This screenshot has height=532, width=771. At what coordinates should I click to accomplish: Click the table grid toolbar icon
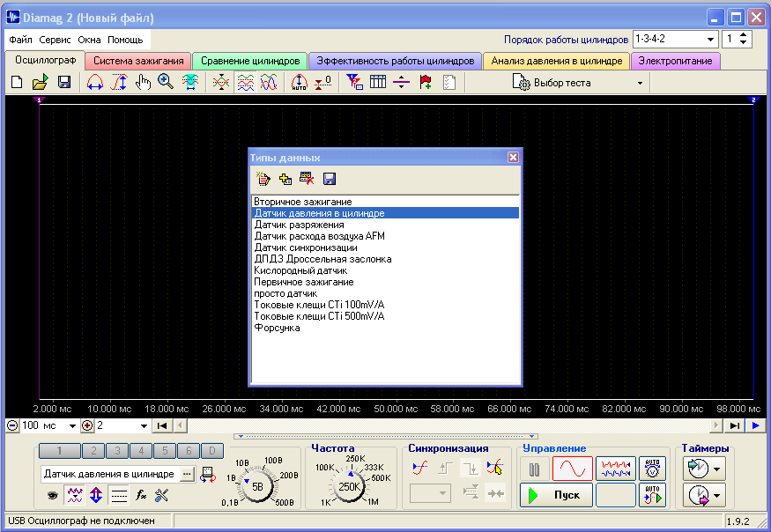tap(378, 82)
